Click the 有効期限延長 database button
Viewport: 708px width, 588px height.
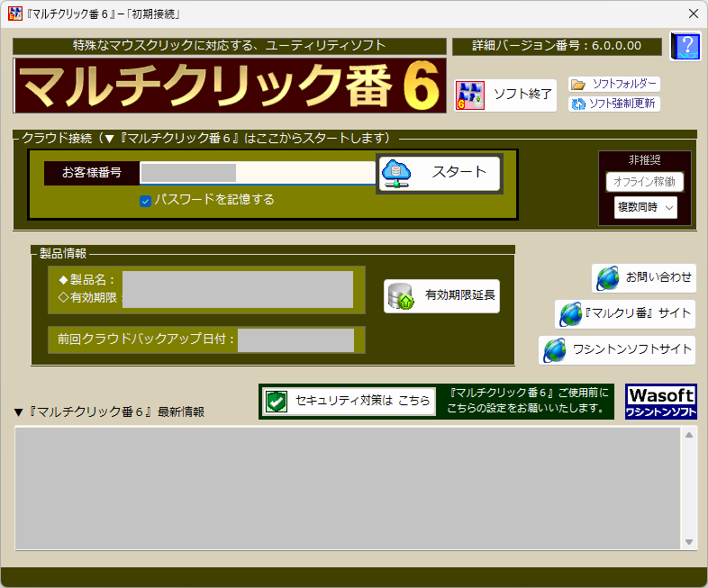pos(441,295)
